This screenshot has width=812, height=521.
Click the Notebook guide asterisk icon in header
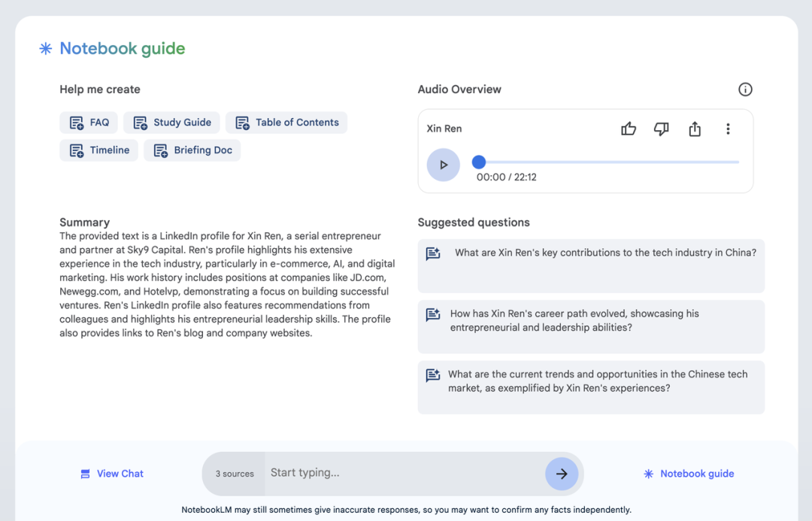point(46,49)
